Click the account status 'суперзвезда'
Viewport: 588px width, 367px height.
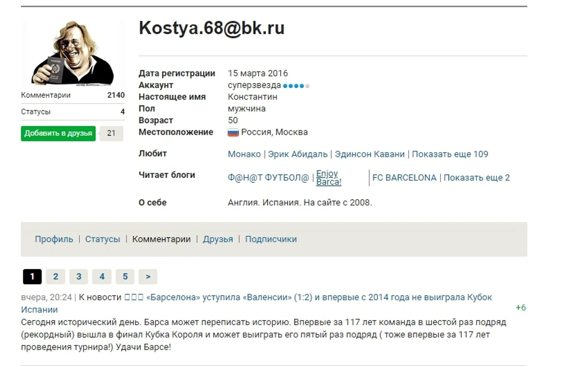(254, 85)
